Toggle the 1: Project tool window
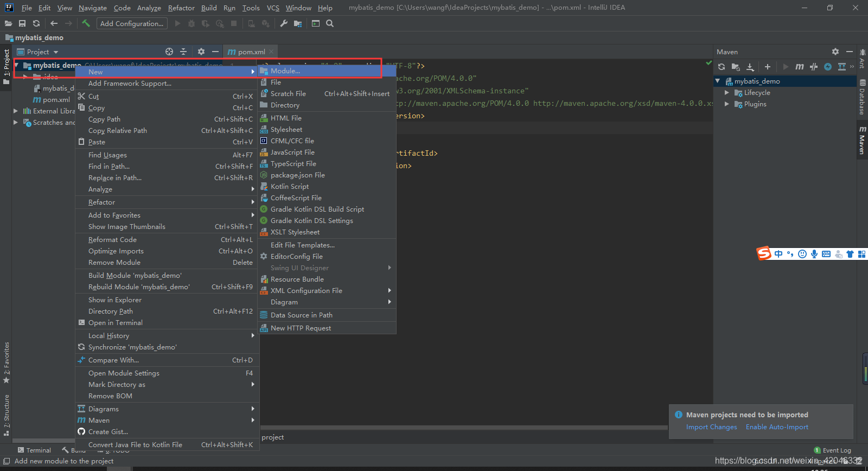868x471 pixels. 7,67
